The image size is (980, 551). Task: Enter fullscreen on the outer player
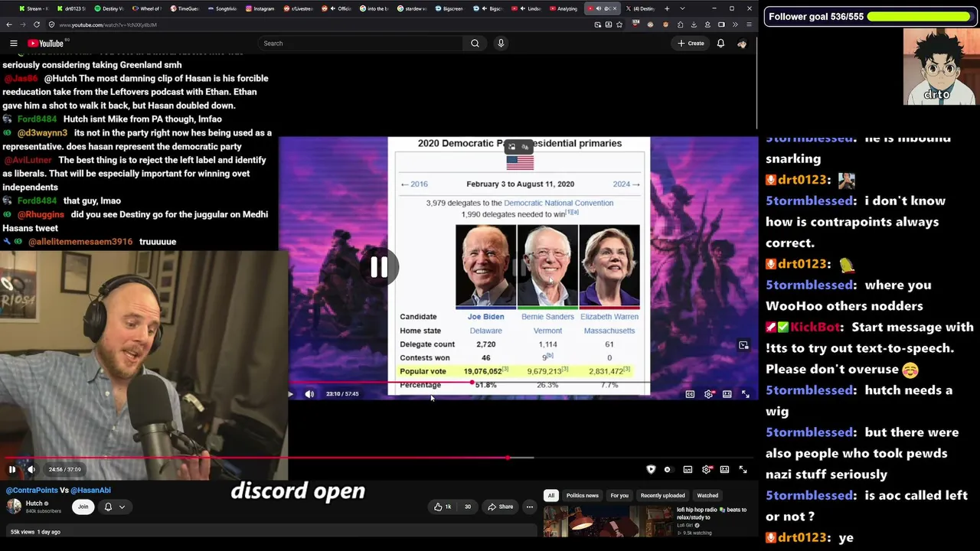click(x=743, y=470)
